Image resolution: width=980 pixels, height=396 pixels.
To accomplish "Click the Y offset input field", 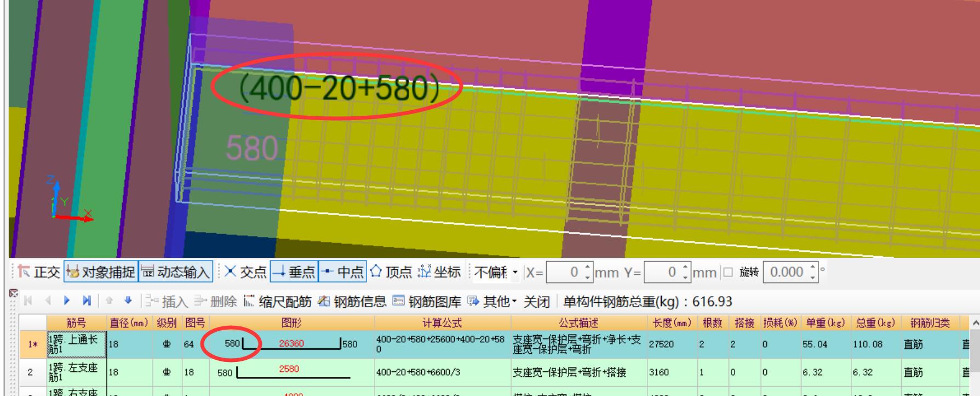I will point(662,272).
